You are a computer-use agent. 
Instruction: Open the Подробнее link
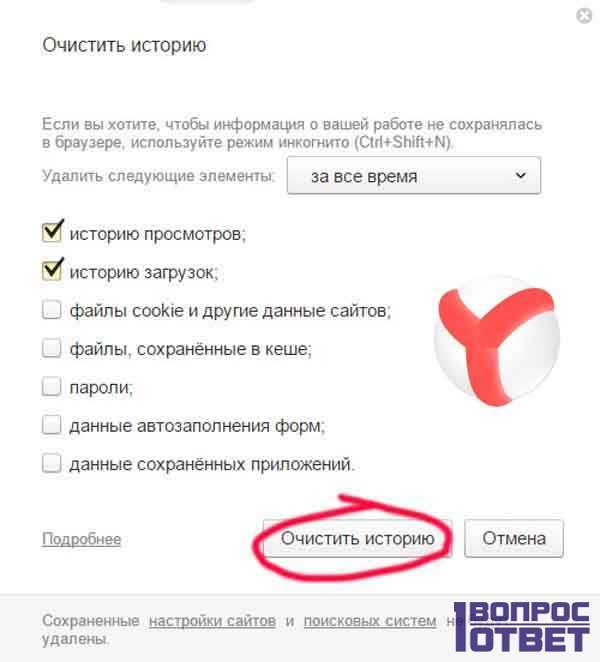point(81,539)
